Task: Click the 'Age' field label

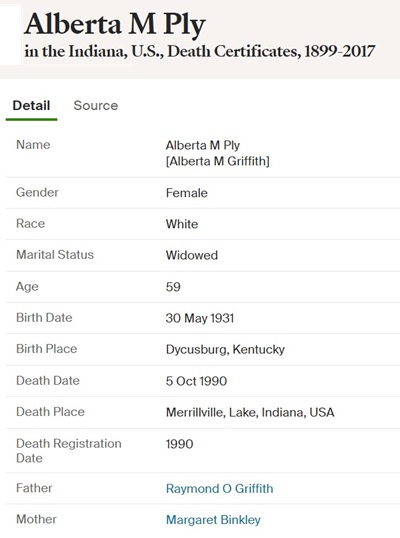Action: [27, 286]
